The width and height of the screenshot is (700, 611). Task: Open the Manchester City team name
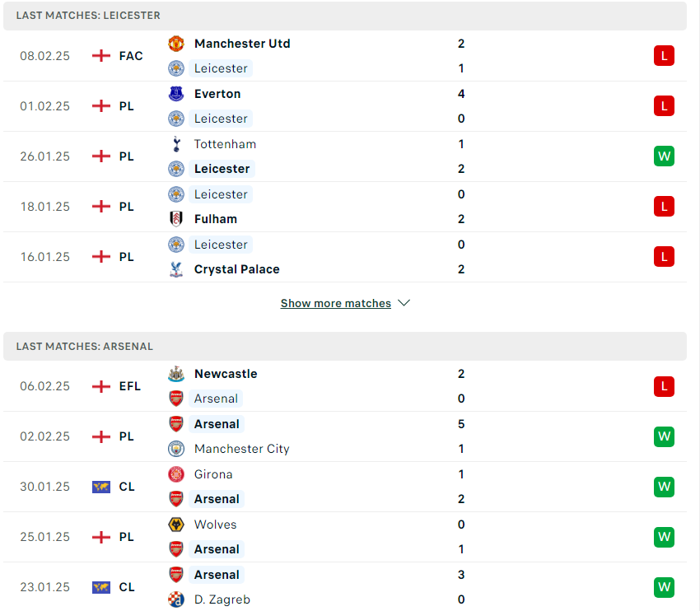click(241, 449)
